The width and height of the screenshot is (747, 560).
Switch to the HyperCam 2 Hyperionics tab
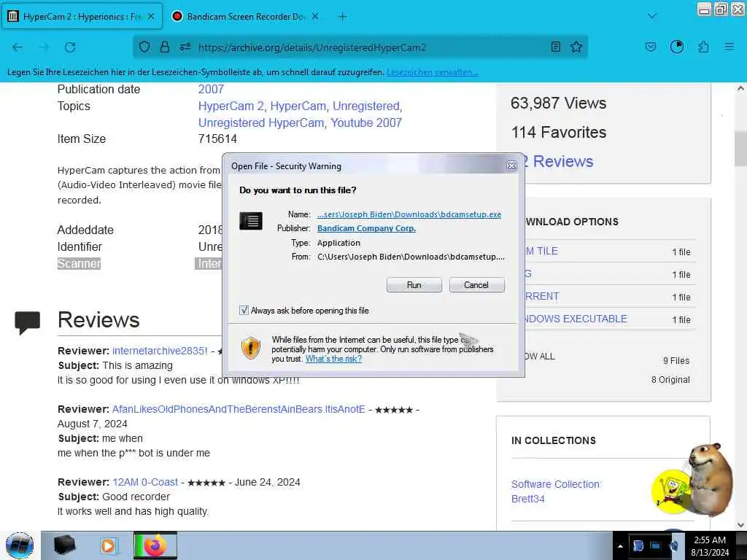pos(82,16)
